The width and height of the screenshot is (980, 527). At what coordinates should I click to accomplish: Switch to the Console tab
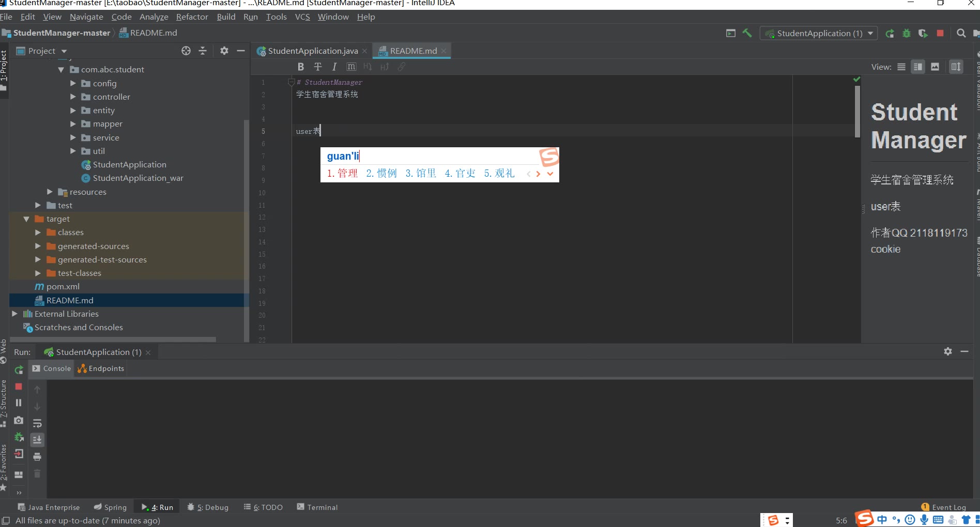(51, 368)
